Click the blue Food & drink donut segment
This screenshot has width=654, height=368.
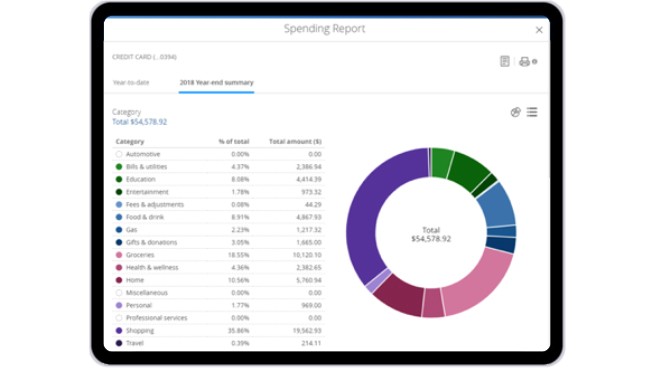498,207
